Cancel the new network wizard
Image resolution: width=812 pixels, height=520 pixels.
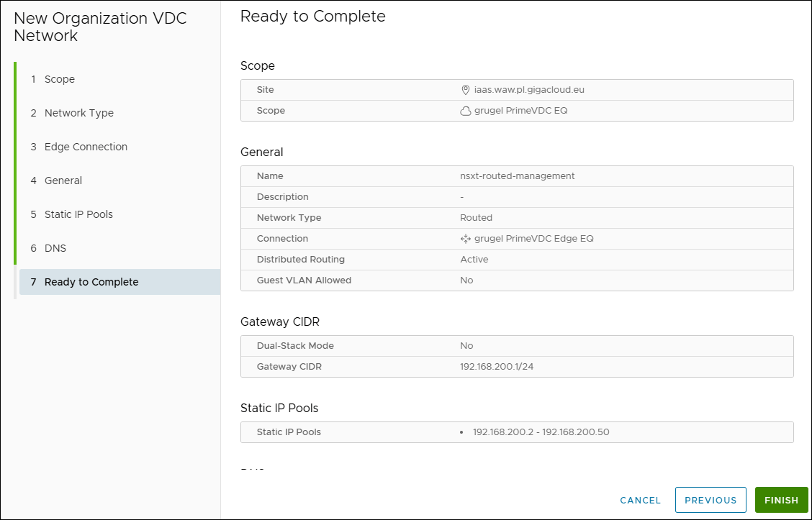640,500
